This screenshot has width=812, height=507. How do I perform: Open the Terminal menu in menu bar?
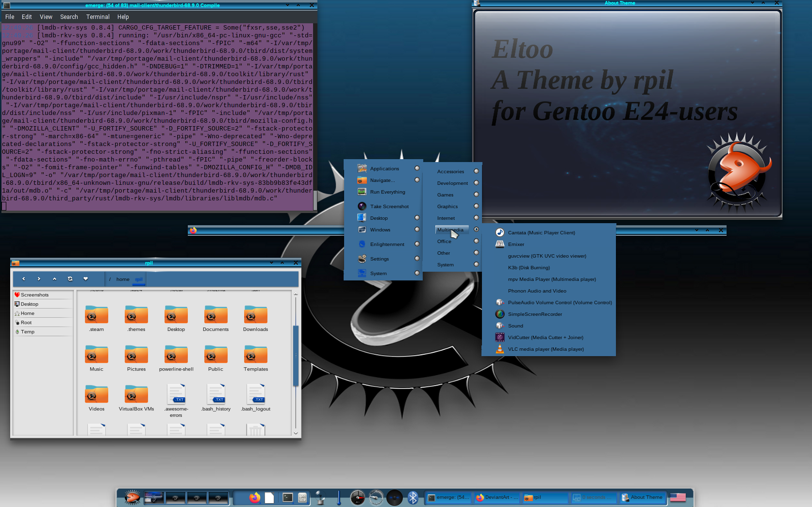click(x=98, y=16)
